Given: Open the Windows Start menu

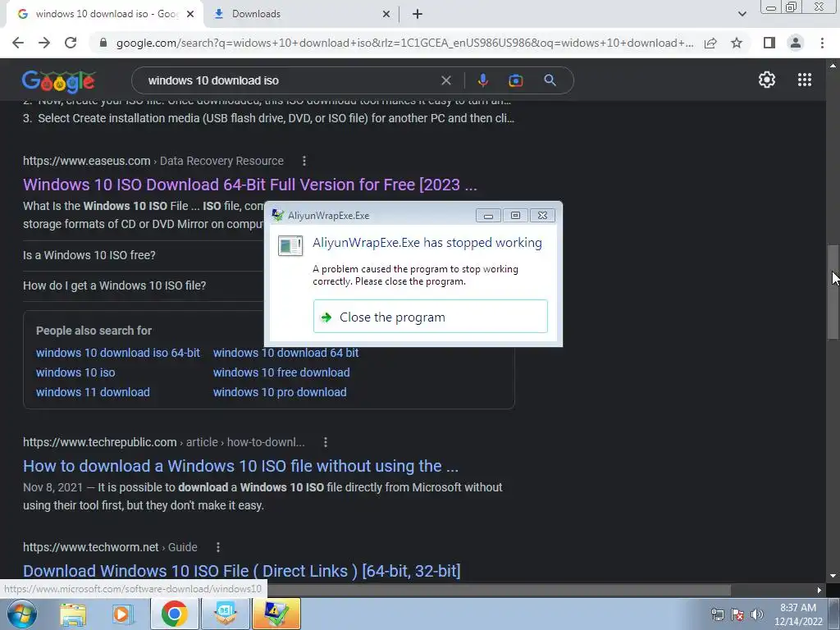Looking at the screenshot, I should pyautogui.click(x=22, y=614).
